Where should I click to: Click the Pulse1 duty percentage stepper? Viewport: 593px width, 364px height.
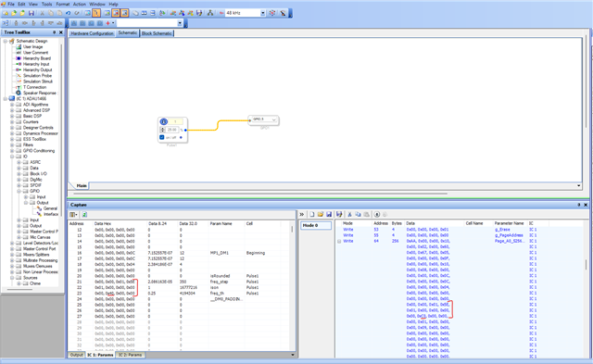point(163,130)
